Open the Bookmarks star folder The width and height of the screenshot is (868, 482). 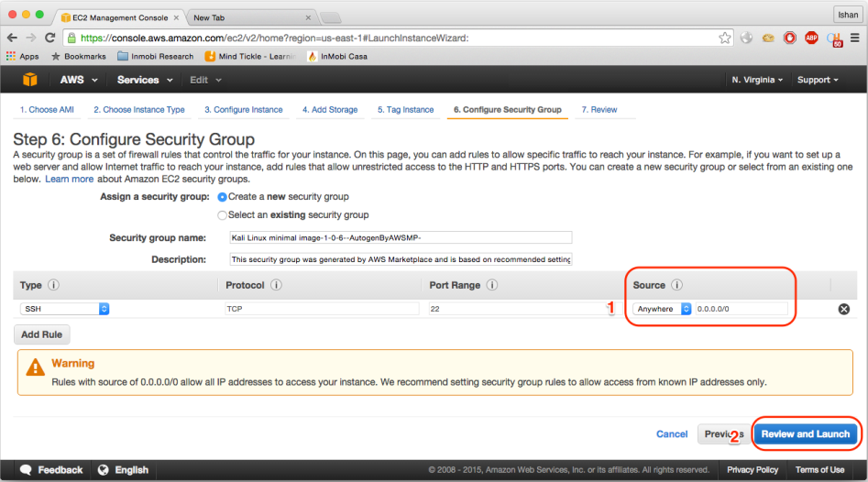78,56
